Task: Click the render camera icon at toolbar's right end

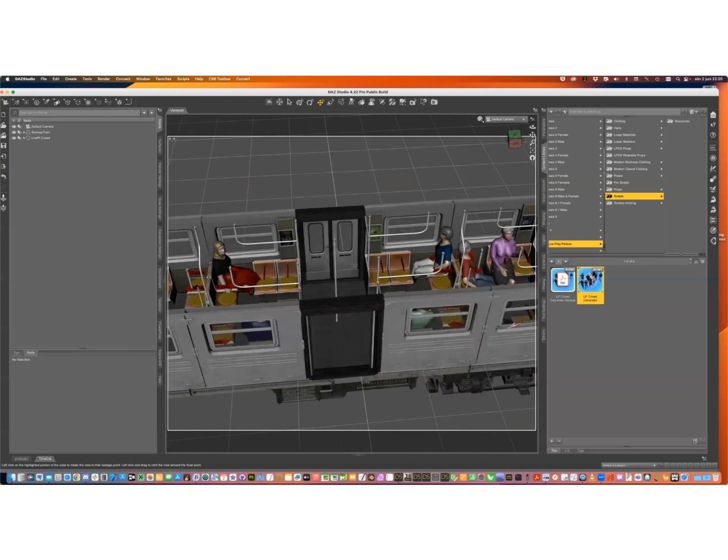Action: 434,102
